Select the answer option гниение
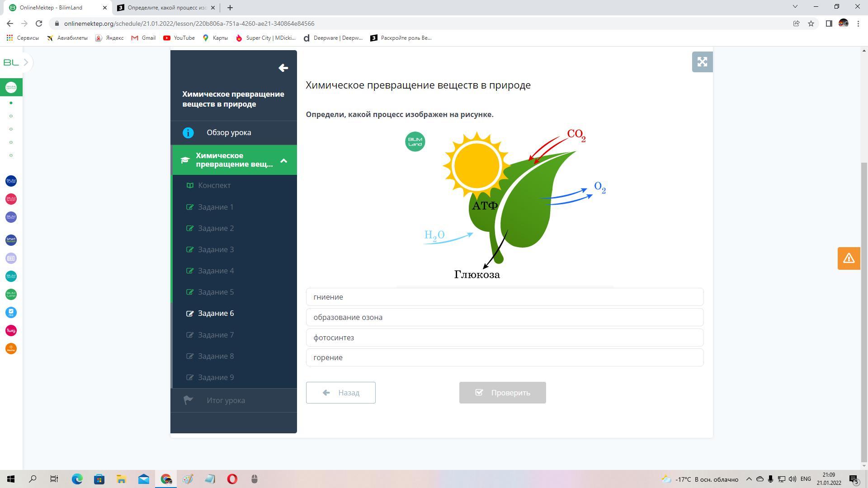Viewport: 868px width, 488px height. coord(505,297)
